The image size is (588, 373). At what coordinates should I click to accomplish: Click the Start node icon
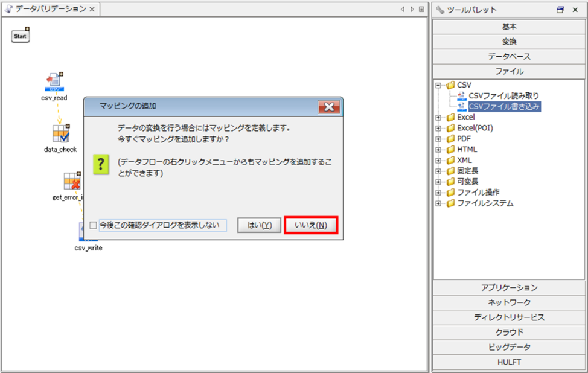coord(20,36)
